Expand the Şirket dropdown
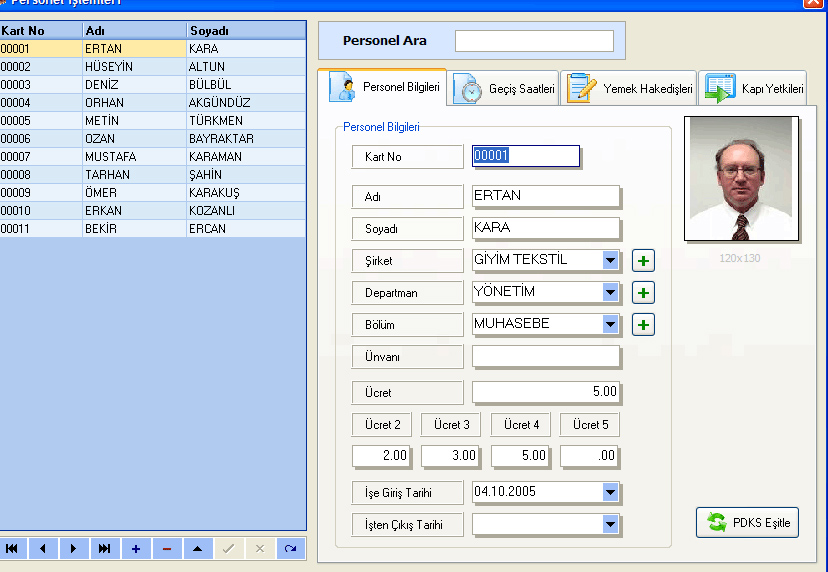This screenshot has height=572, width=828. [611, 260]
